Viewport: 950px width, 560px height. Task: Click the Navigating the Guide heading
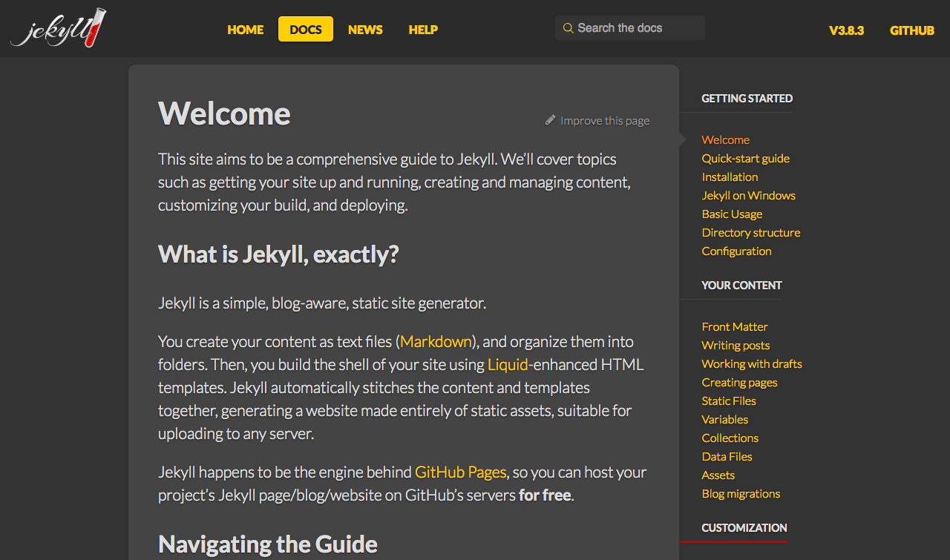coord(268,544)
